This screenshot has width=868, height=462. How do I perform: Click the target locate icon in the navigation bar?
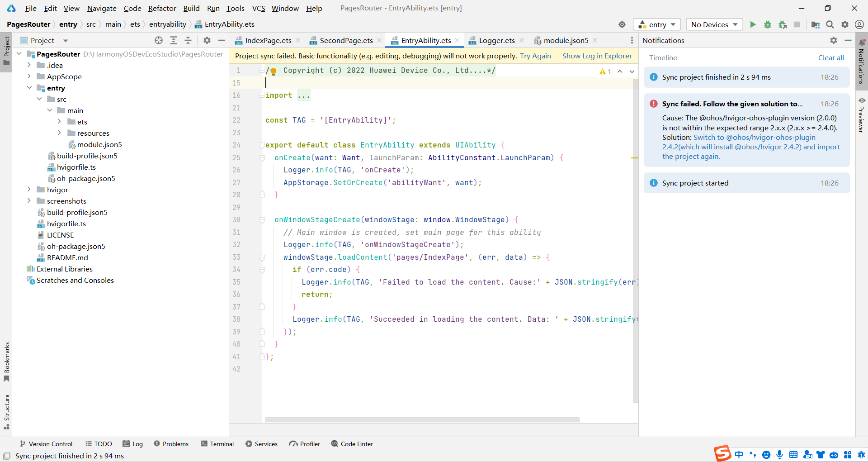coord(622,24)
